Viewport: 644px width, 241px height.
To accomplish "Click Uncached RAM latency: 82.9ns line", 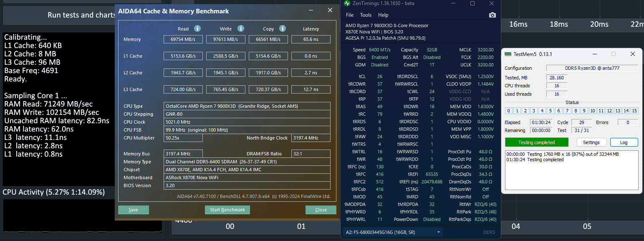I will tap(57, 121).
